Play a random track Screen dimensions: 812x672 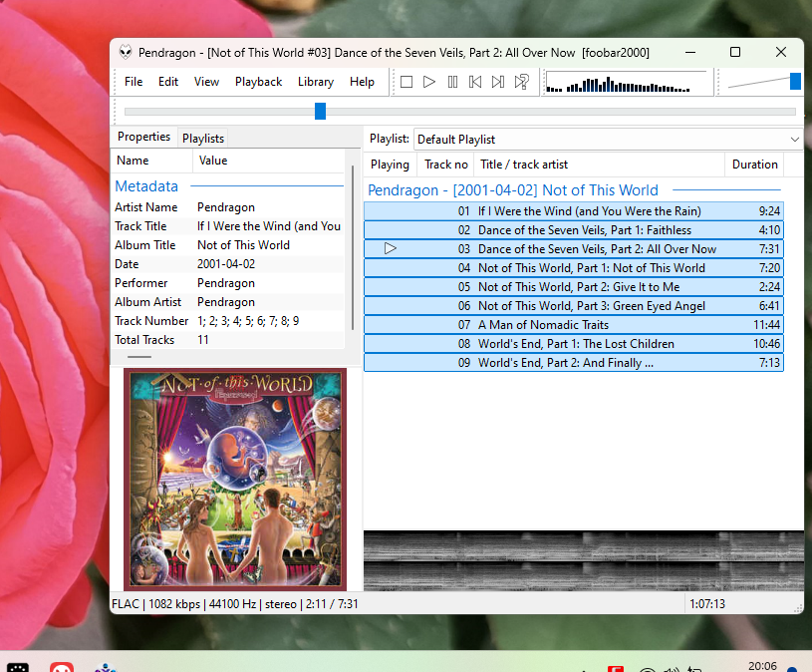point(521,82)
